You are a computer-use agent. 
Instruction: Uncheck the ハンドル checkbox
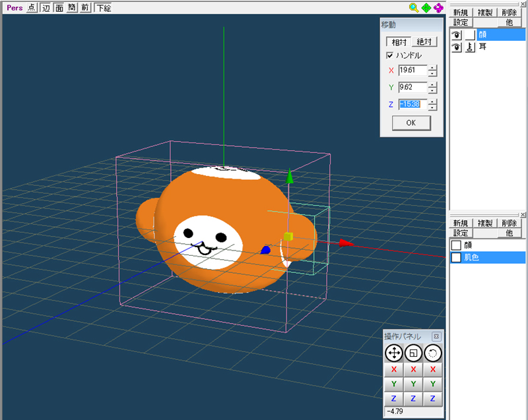tap(389, 55)
